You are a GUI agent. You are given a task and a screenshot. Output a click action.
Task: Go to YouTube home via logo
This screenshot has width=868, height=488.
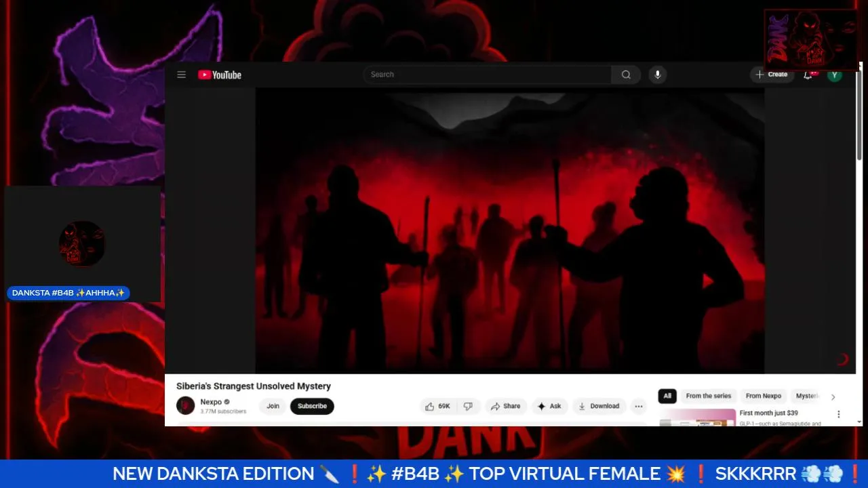220,75
